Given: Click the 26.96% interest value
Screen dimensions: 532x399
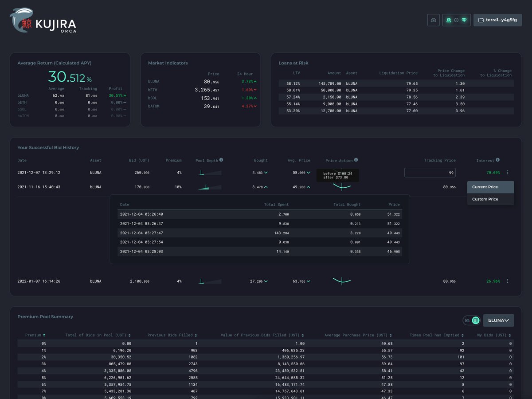Looking at the screenshot, I should [493, 281].
